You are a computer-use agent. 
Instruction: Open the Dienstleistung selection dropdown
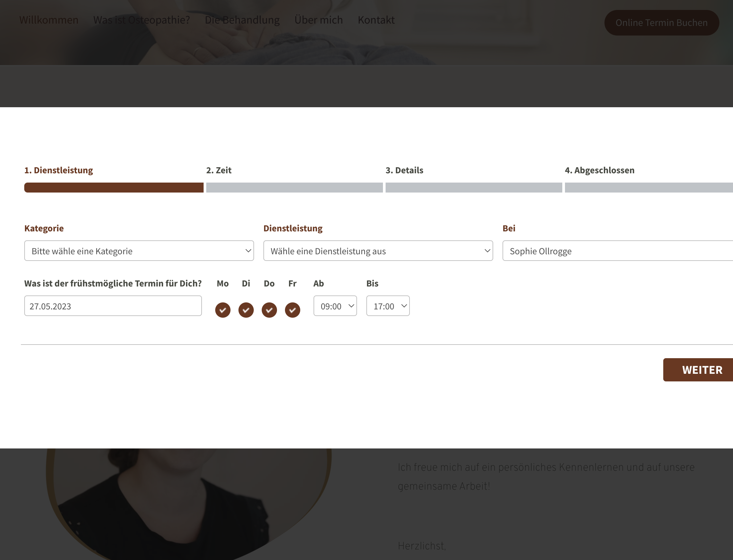(378, 251)
